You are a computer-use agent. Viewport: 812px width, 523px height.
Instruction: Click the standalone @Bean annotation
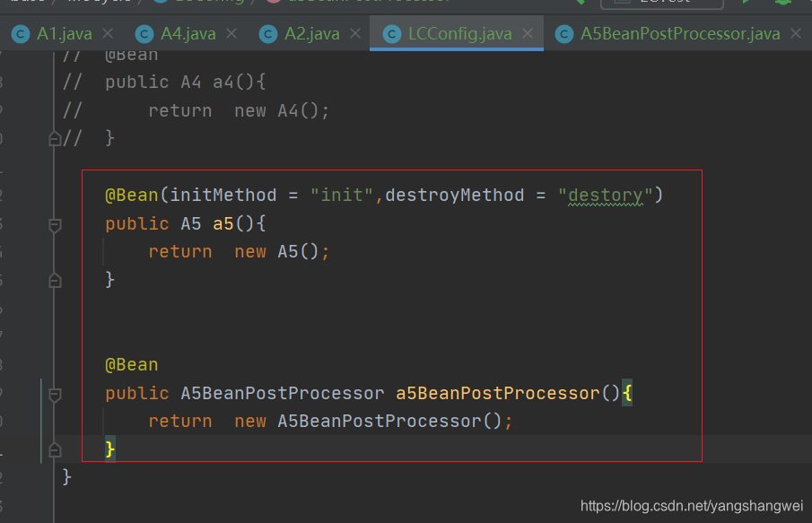[x=132, y=365]
